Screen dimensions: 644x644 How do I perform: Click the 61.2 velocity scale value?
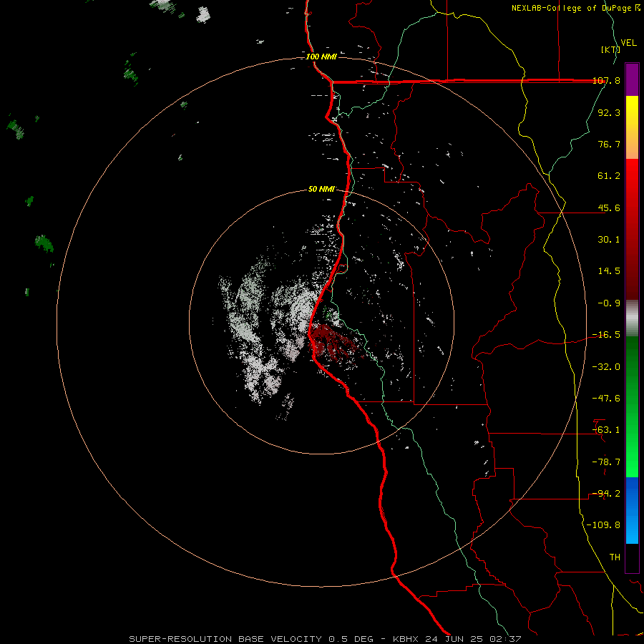[x=609, y=176]
